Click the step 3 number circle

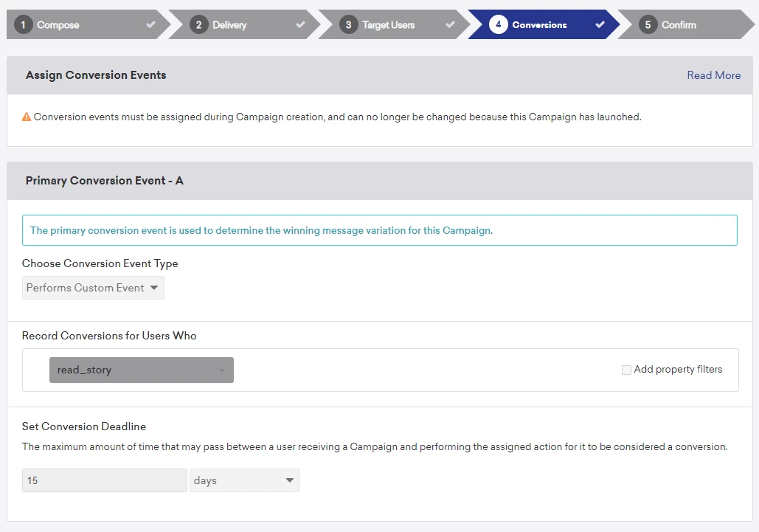(x=349, y=25)
